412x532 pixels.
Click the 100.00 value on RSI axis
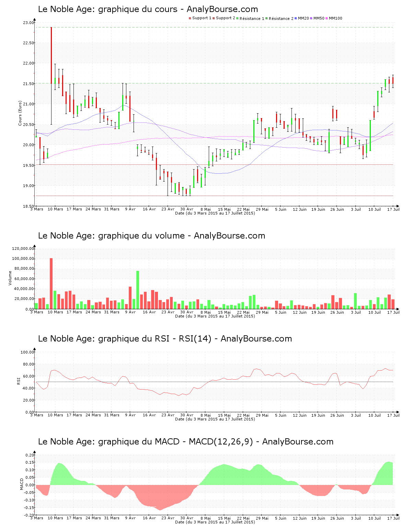27,352
